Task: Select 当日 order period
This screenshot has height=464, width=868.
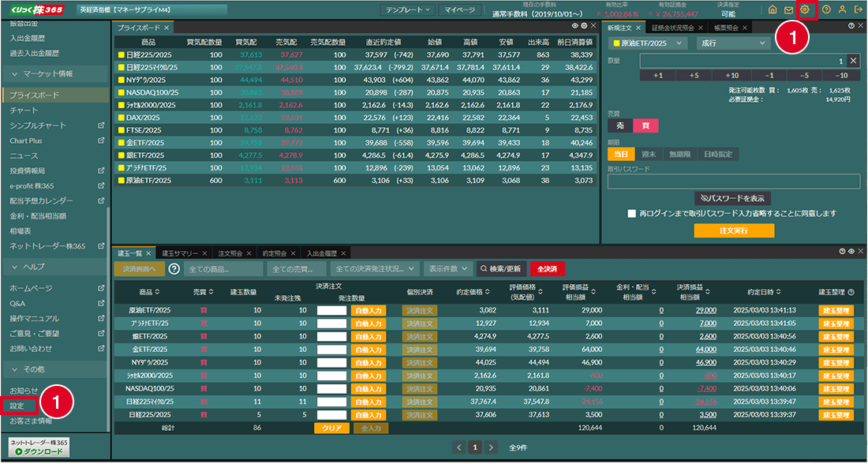Action: point(621,155)
